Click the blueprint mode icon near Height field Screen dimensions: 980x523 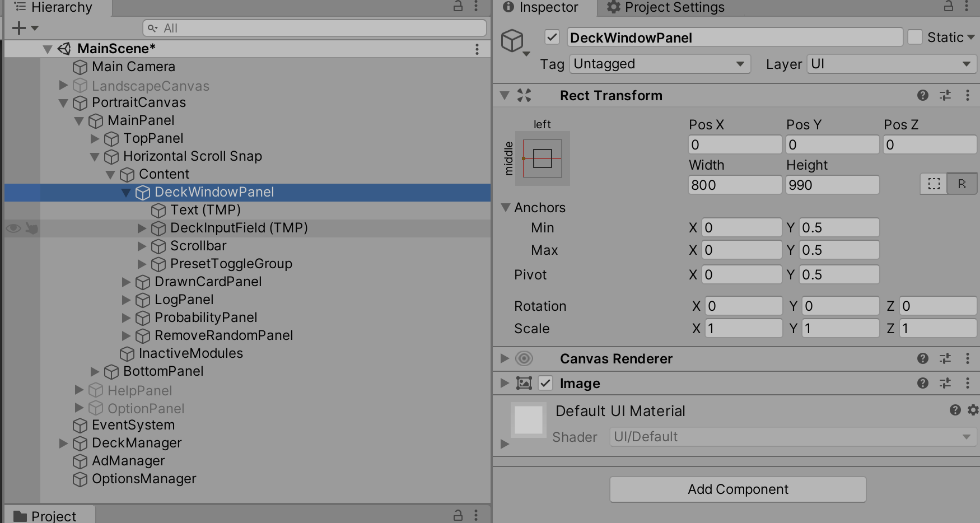coord(933,184)
